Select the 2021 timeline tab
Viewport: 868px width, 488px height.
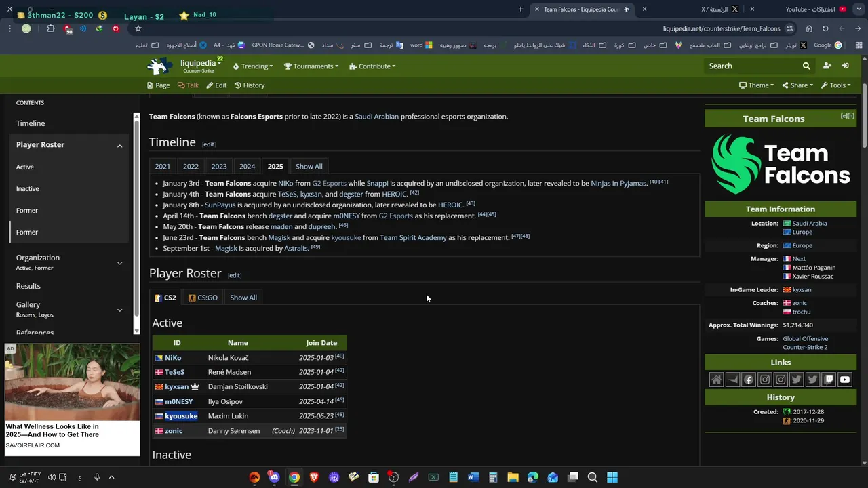point(163,167)
